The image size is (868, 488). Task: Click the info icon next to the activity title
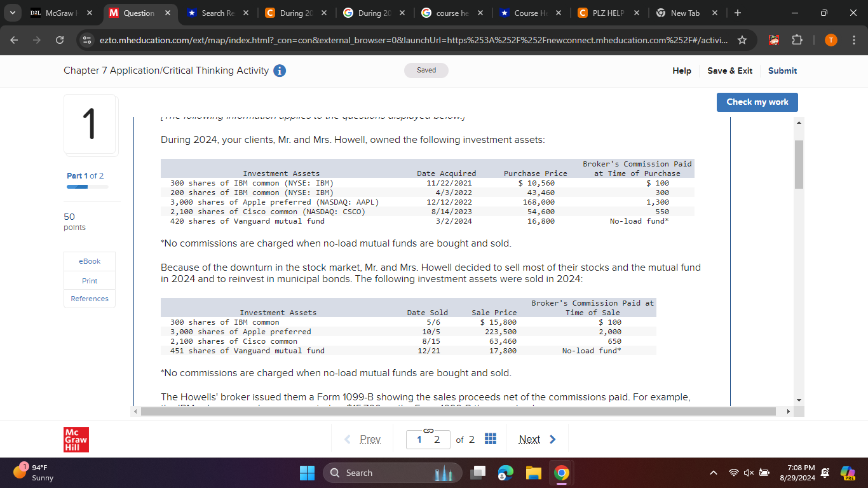click(279, 71)
